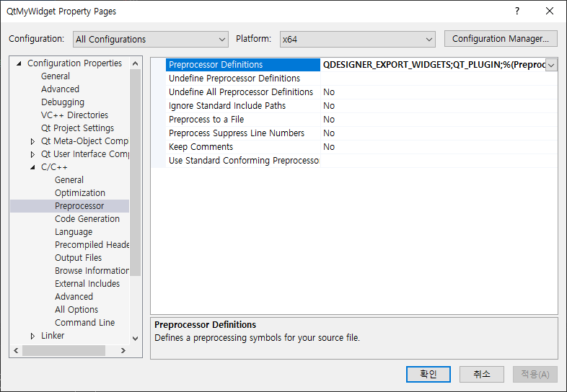Select General under C/C++

tap(69, 180)
